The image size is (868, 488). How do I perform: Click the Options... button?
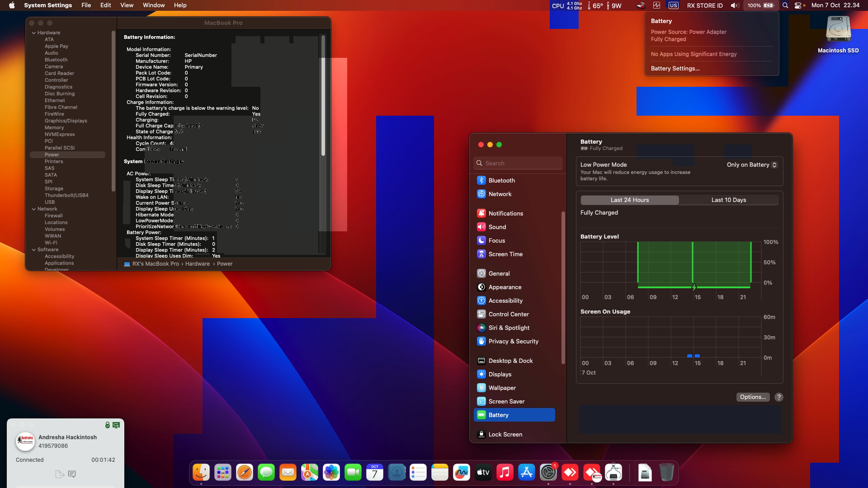753,397
